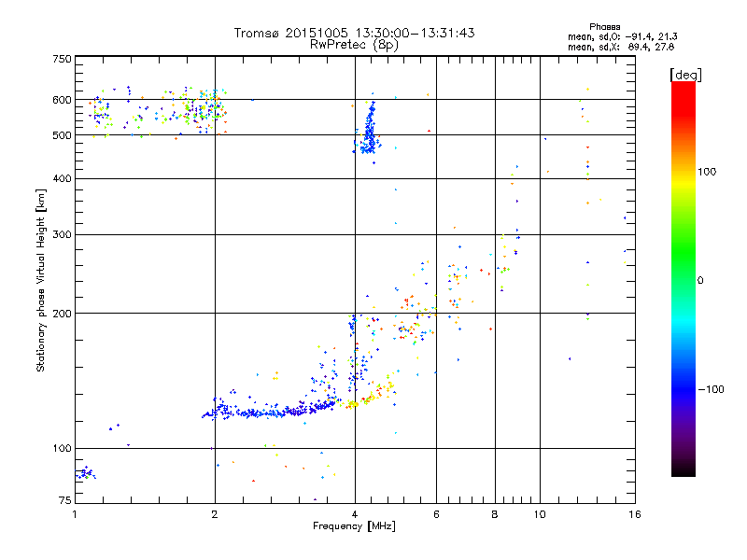This screenshot has width=747, height=560.
Task: Click the dense blue E-layer trace near 2.5 MHz
Action: (x=267, y=412)
